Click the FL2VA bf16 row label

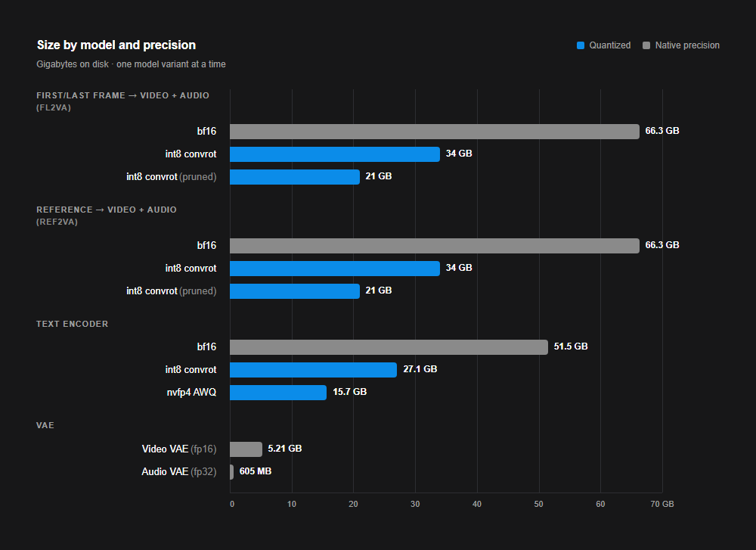206,131
